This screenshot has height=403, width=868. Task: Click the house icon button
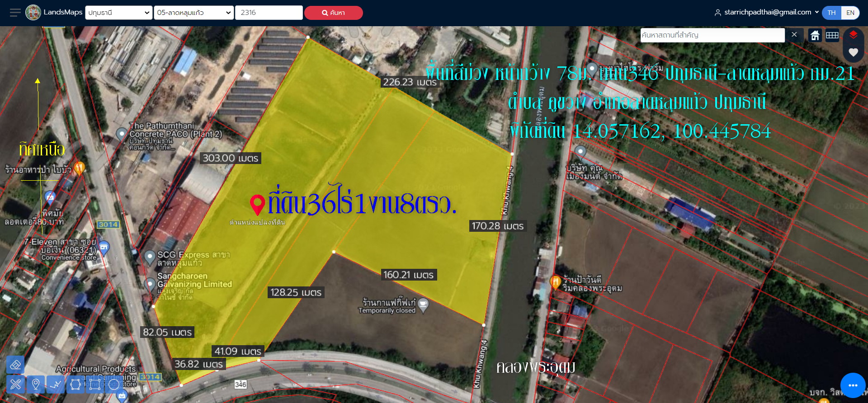tap(815, 35)
